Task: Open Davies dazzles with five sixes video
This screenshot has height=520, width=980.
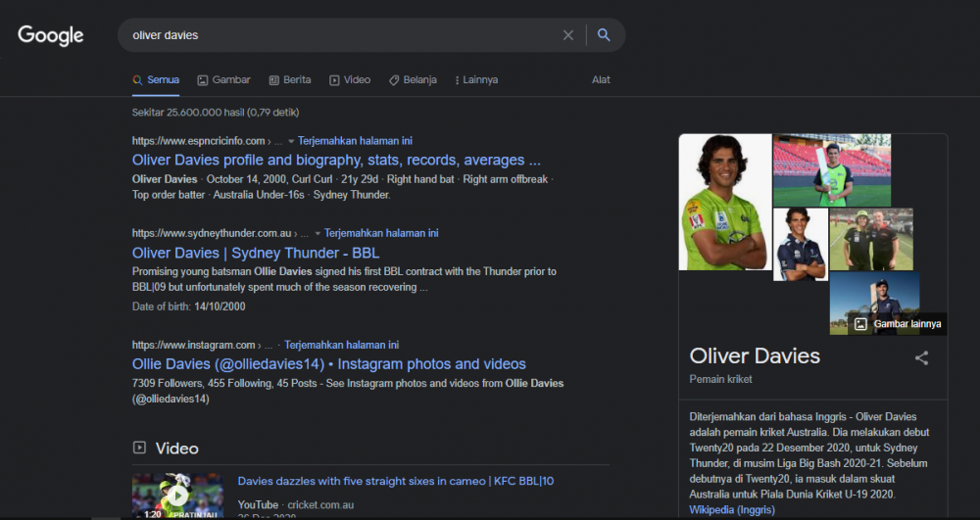Action: pyautogui.click(x=396, y=481)
